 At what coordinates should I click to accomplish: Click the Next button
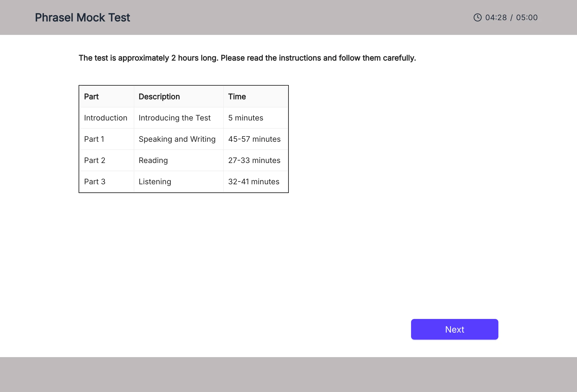454,329
